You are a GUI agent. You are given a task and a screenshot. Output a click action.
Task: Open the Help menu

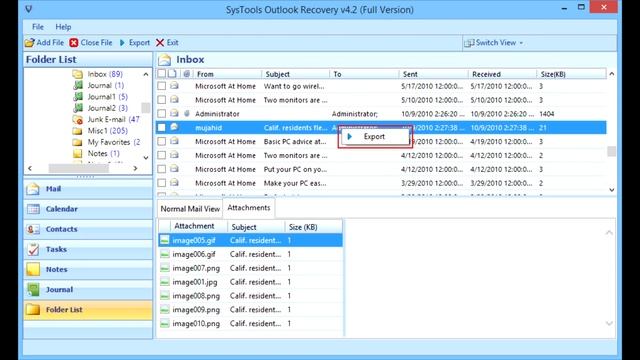pos(63,27)
